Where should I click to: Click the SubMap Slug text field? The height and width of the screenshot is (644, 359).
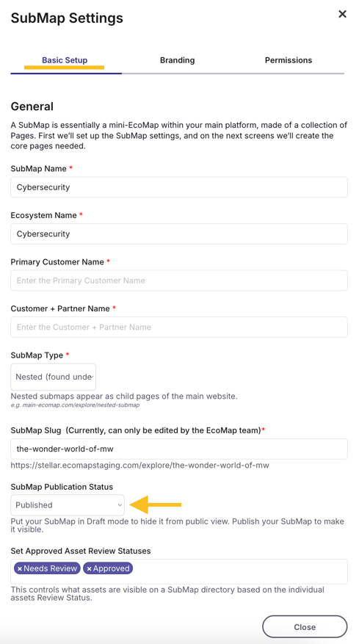click(179, 449)
